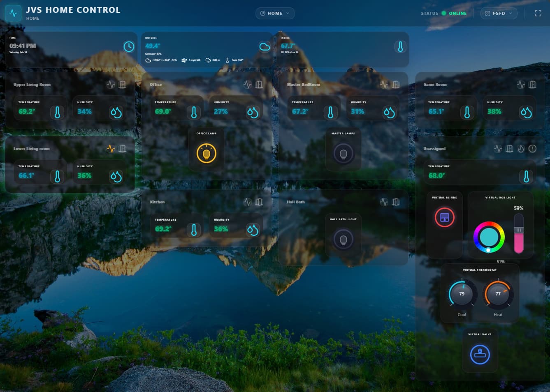Enter fullscreen mode from the header
The height and width of the screenshot is (392, 550).
coord(538,13)
